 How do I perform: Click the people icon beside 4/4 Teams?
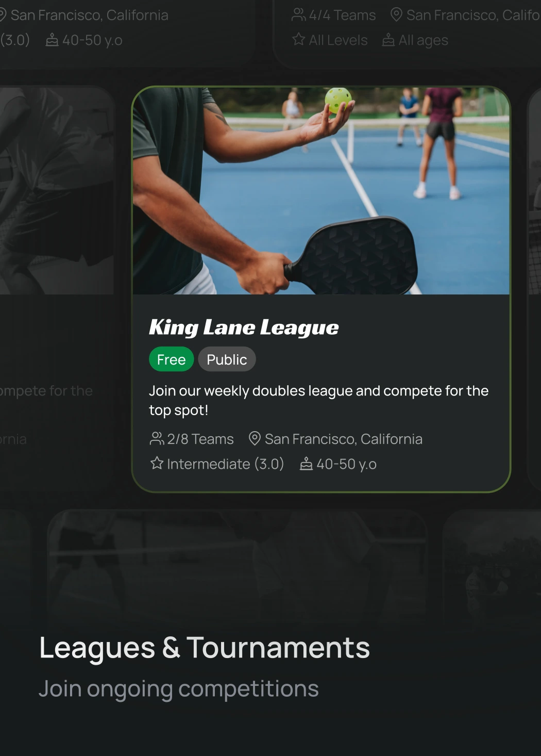pos(298,14)
